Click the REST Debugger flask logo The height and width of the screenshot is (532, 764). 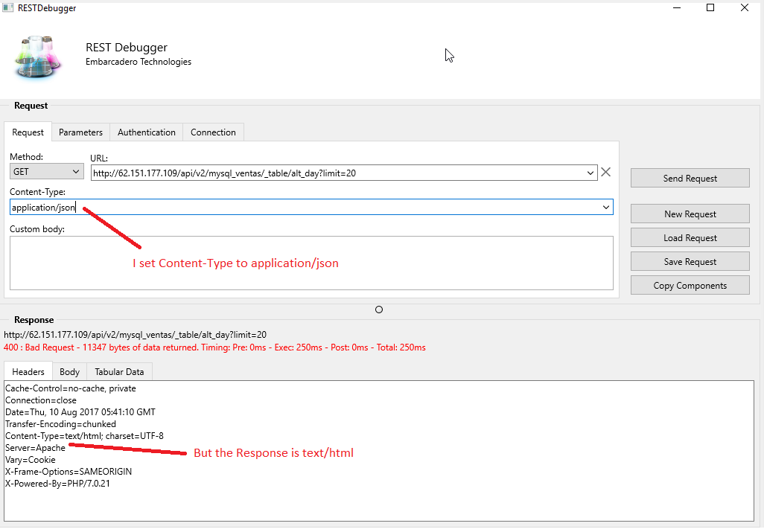click(39, 57)
